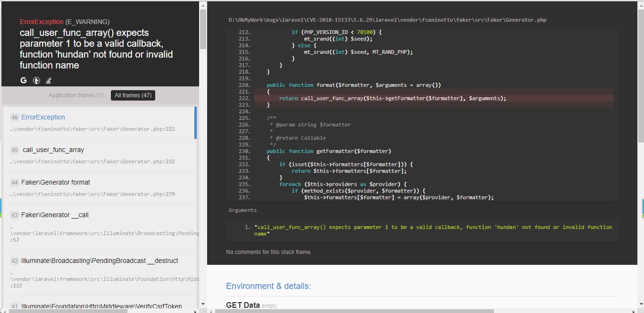Click the 'Environment & details:' heading
The height and width of the screenshot is (313, 644).
click(268, 286)
